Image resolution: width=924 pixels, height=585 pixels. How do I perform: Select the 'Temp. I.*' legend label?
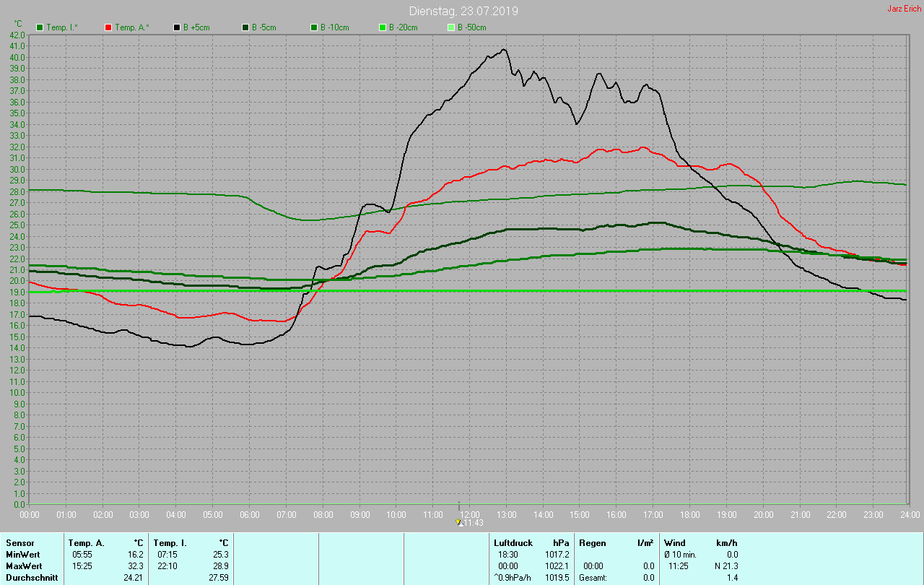pyautogui.click(x=64, y=27)
